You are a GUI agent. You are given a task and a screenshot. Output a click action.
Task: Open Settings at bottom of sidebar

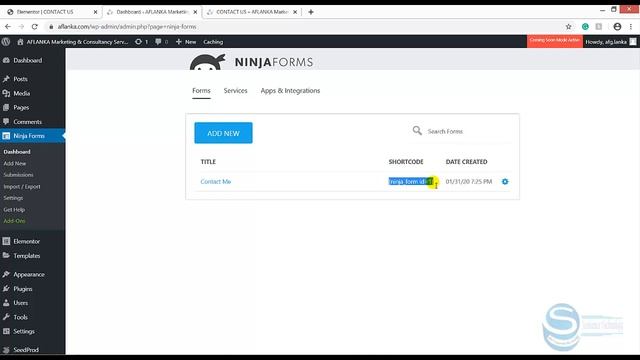[x=24, y=331]
